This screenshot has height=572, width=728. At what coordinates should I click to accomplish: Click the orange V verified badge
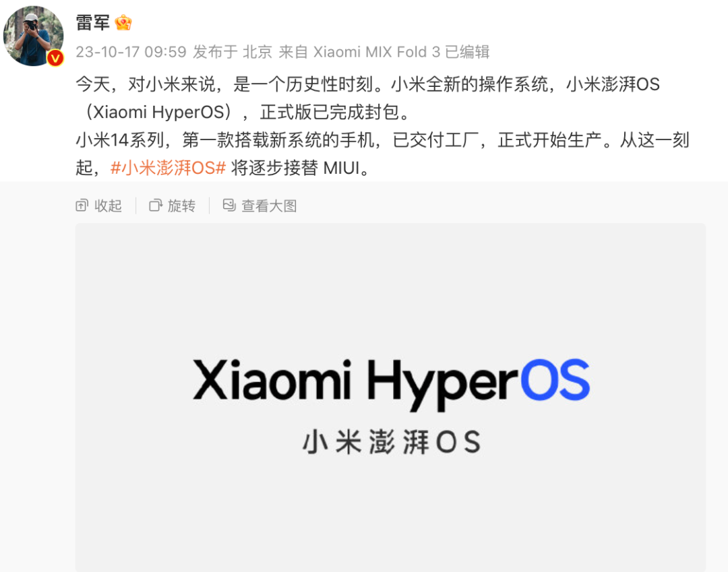coord(55,58)
